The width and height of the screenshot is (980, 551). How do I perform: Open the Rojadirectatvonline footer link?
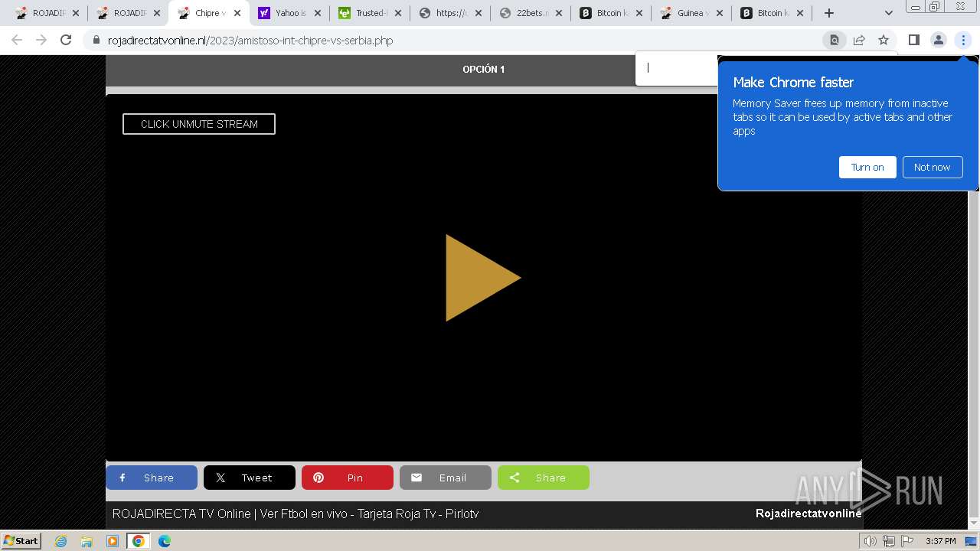[808, 514]
